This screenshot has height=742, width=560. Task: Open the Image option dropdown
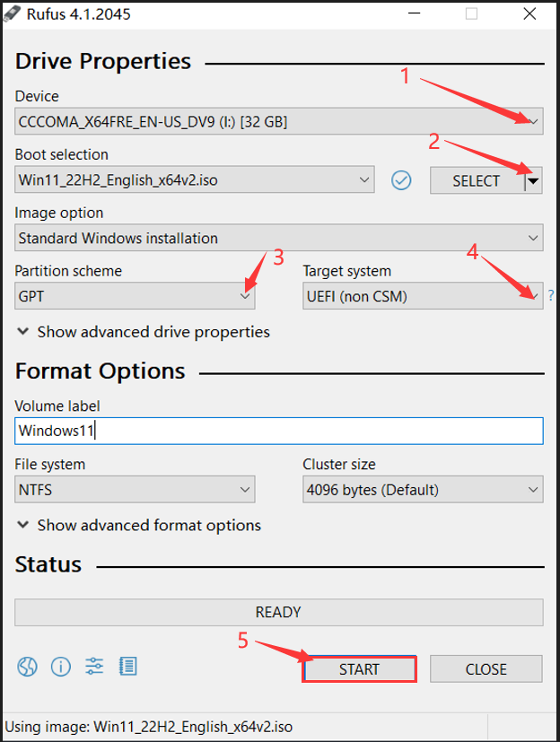click(x=279, y=238)
